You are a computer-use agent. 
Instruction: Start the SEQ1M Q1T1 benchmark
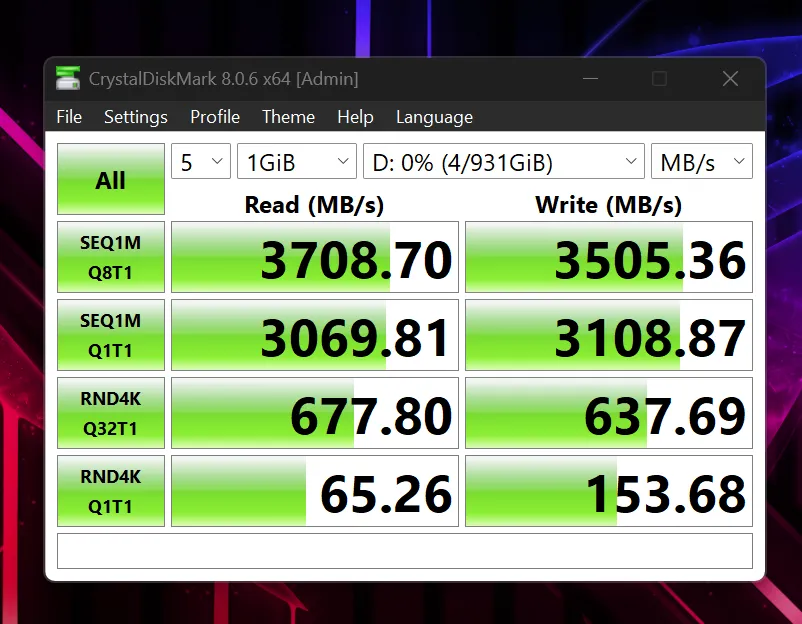pyautogui.click(x=110, y=335)
